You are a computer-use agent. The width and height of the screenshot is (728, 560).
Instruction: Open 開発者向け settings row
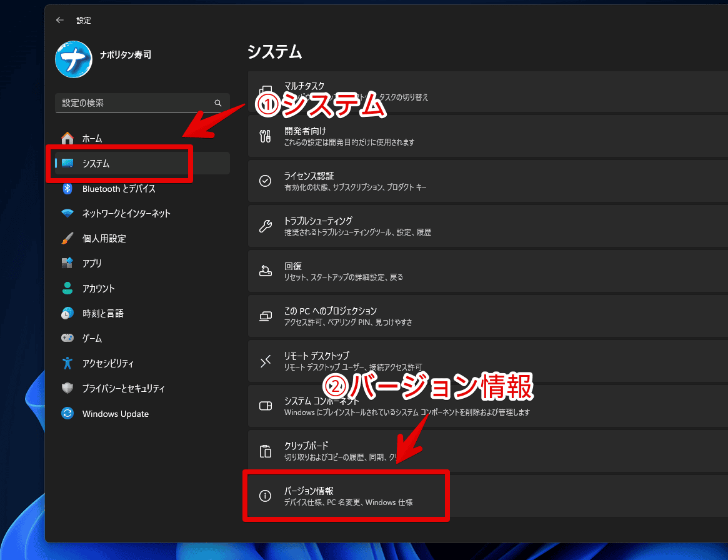click(x=488, y=136)
